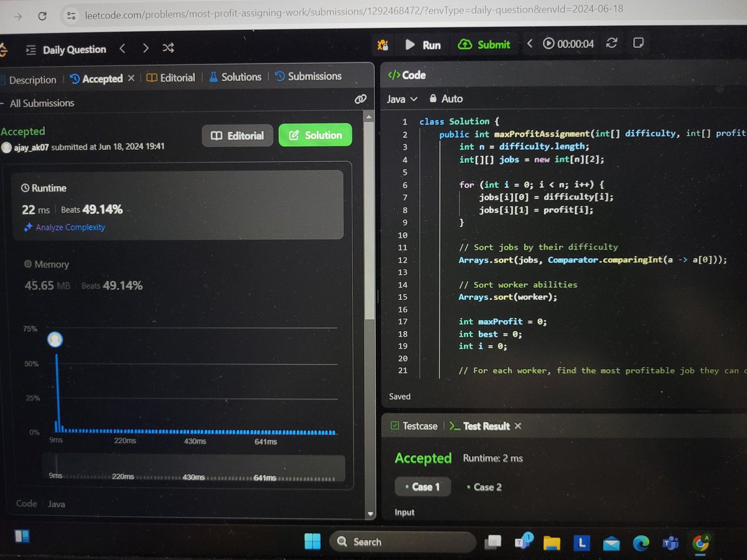
Task: Open Google Chrome from the taskbar
Action: tap(701, 543)
